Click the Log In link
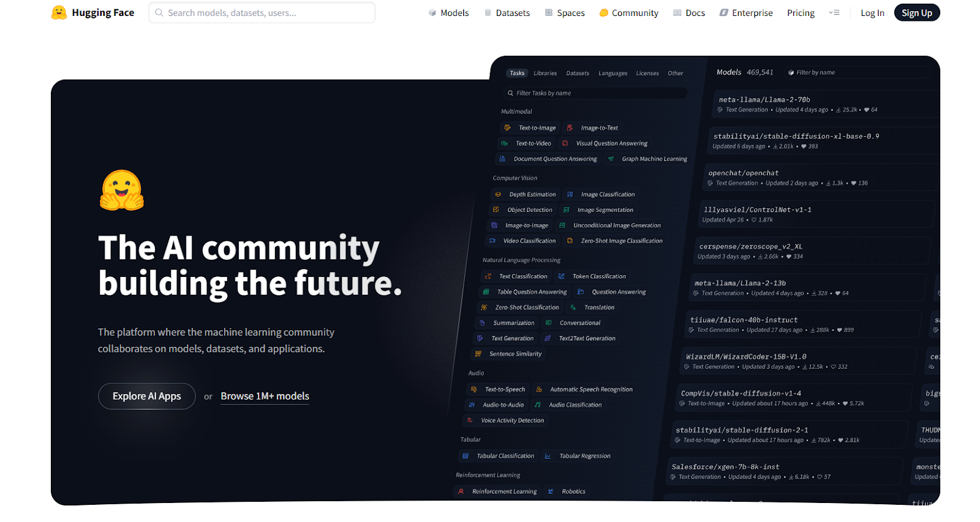The height and width of the screenshot is (522, 980). point(872,13)
